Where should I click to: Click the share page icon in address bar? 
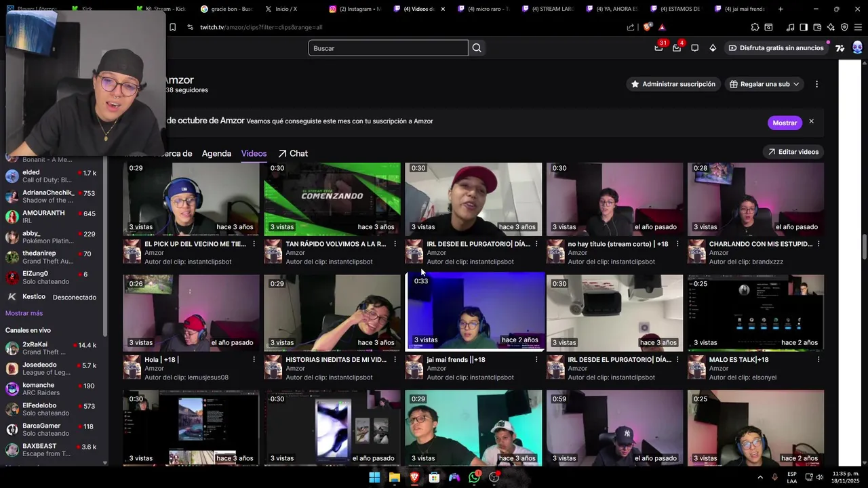[x=631, y=27]
